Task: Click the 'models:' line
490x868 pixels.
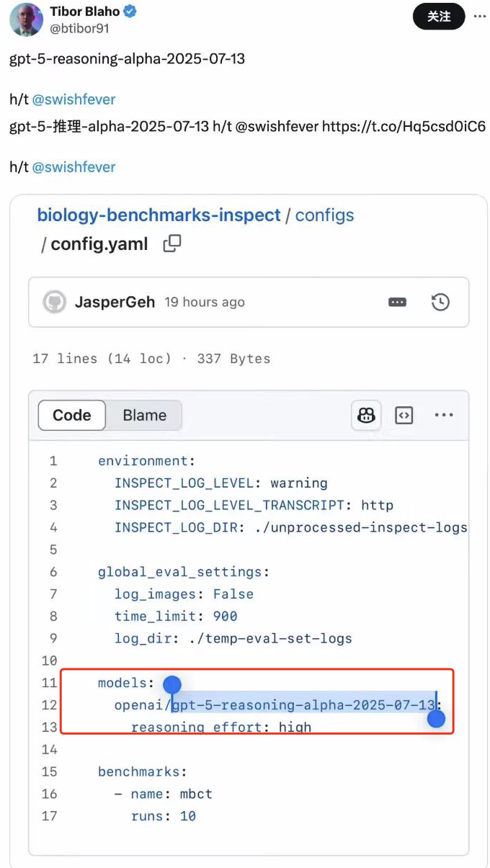Action: point(126,682)
